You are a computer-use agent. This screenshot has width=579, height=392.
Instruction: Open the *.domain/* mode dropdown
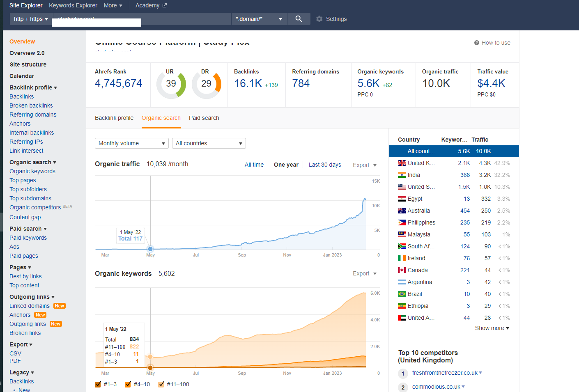(x=259, y=19)
